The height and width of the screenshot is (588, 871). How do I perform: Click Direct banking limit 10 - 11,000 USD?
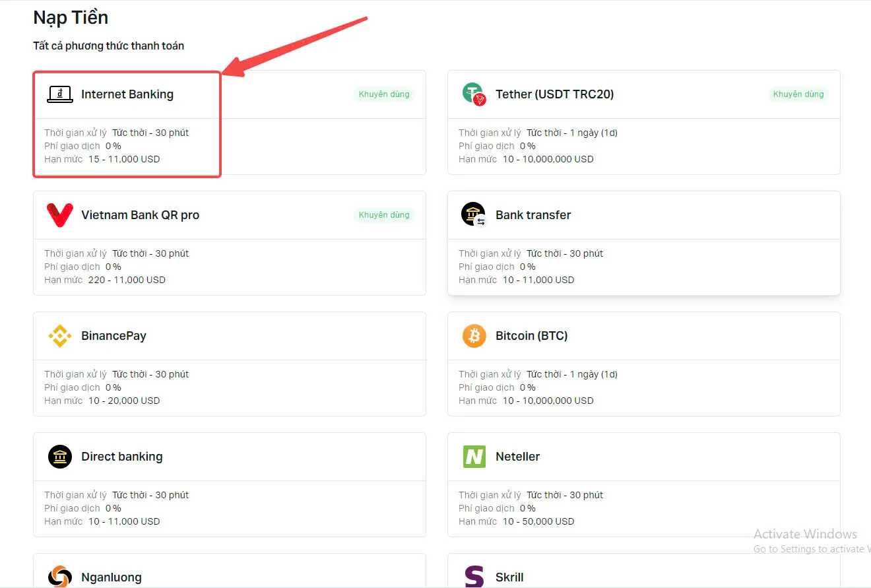pyautogui.click(x=124, y=521)
